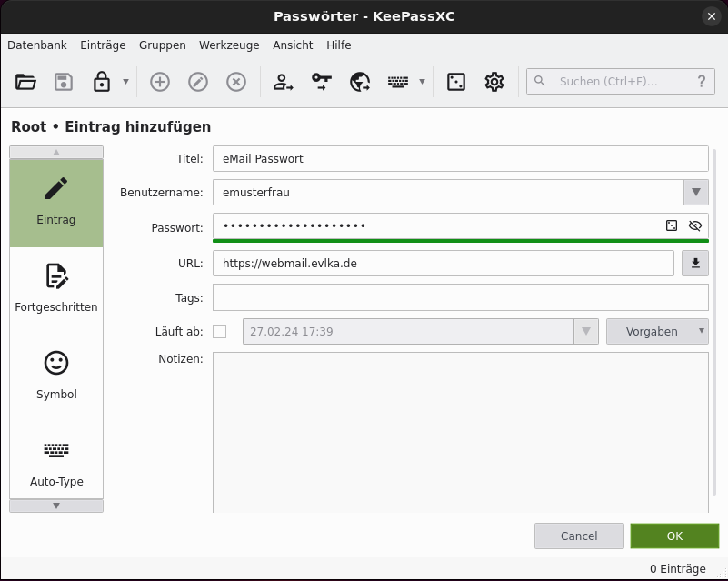Image resolution: width=728 pixels, height=581 pixels.
Task: Close the KeePassXC window
Action: 712,16
